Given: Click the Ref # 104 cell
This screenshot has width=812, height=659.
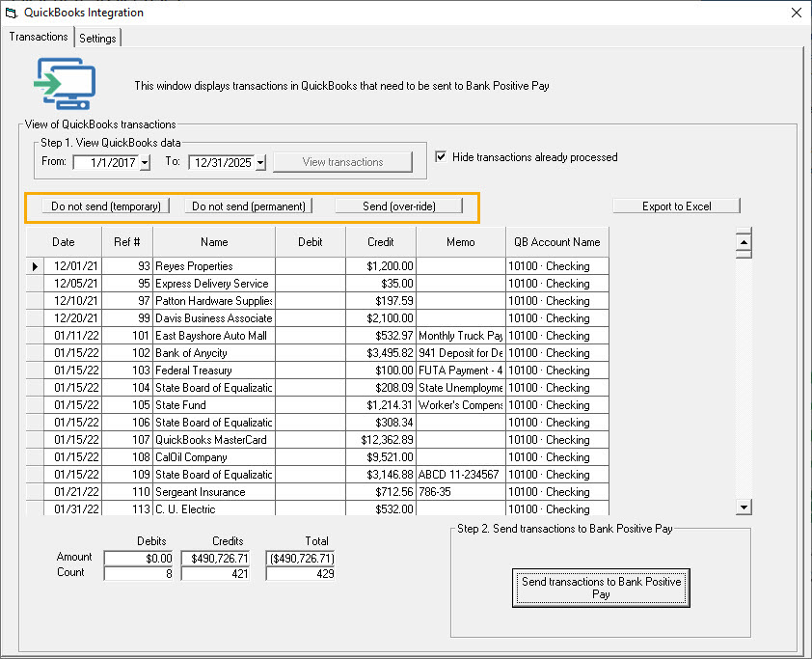Looking at the screenshot, I should pos(127,388).
